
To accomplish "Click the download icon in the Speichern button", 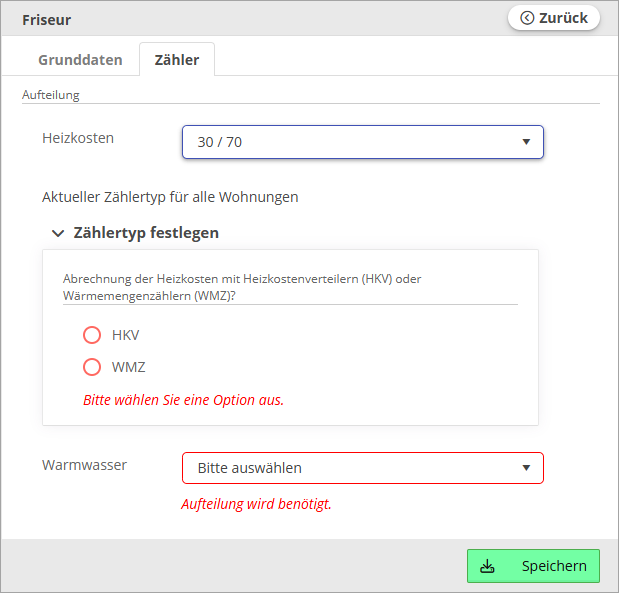I will pyautogui.click(x=488, y=566).
